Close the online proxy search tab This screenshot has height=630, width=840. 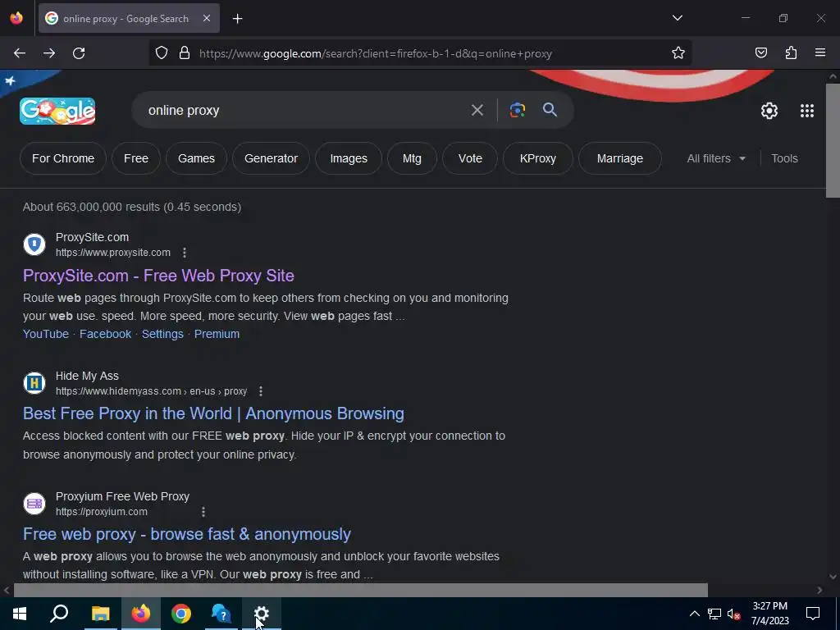click(207, 18)
